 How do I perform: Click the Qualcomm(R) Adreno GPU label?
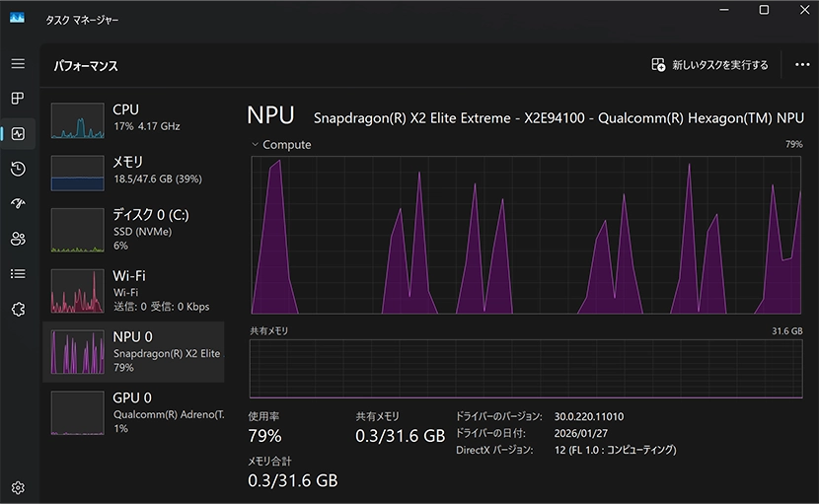coord(169,414)
